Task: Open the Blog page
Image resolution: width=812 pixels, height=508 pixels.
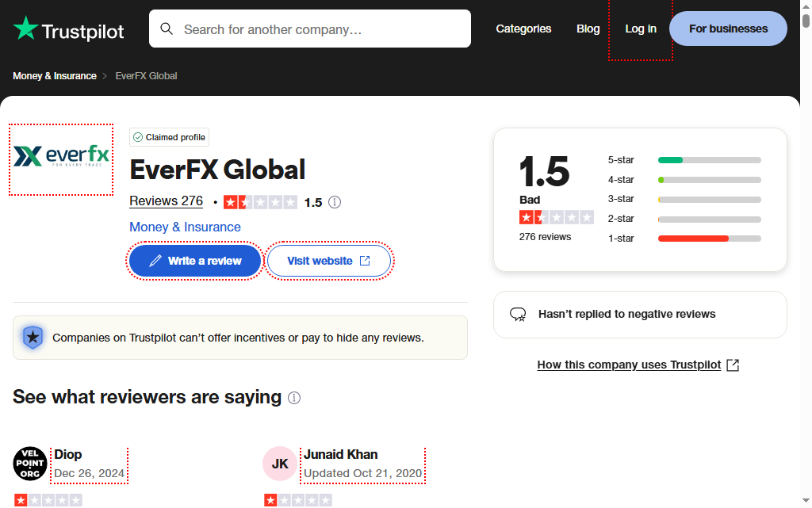Action: click(588, 29)
